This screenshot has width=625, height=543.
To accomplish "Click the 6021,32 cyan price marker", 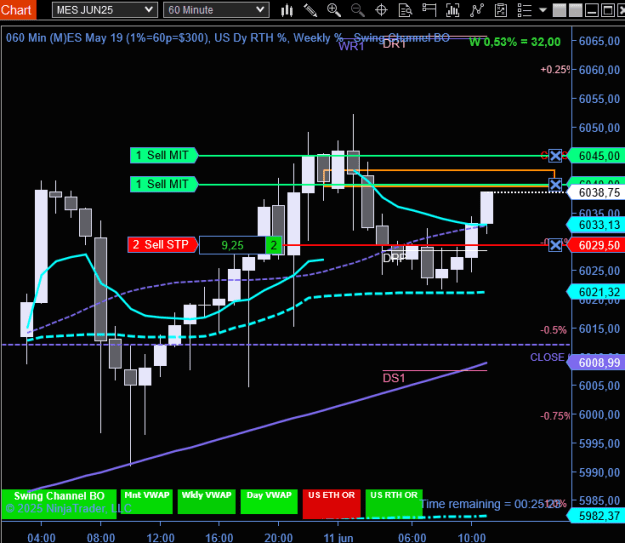I will point(596,292).
